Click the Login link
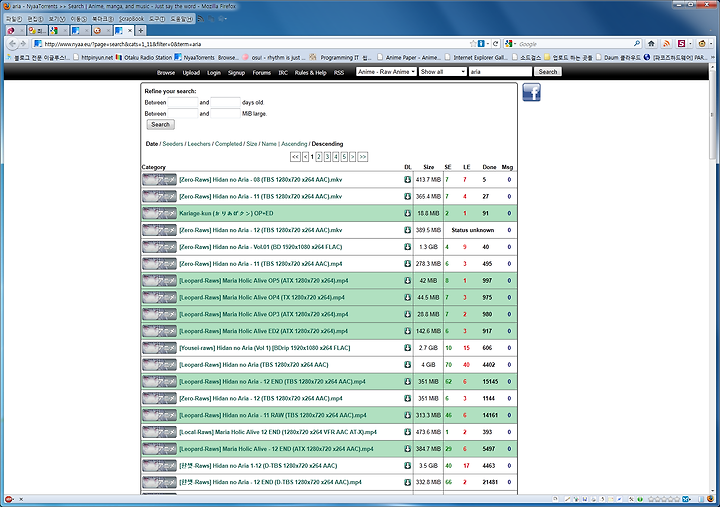This screenshot has width=720, height=507. 214,73
